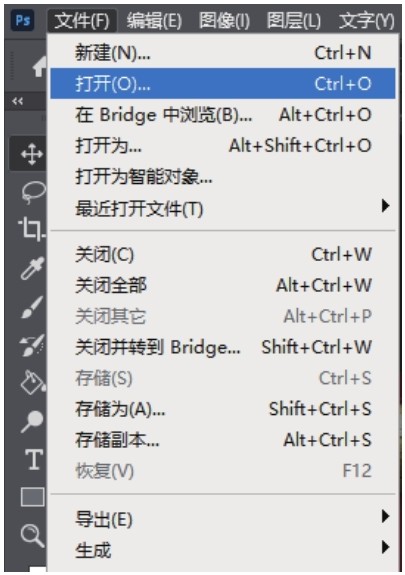The width and height of the screenshot is (405, 575).
Task: Select the Lasso tool
Action: click(33, 193)
